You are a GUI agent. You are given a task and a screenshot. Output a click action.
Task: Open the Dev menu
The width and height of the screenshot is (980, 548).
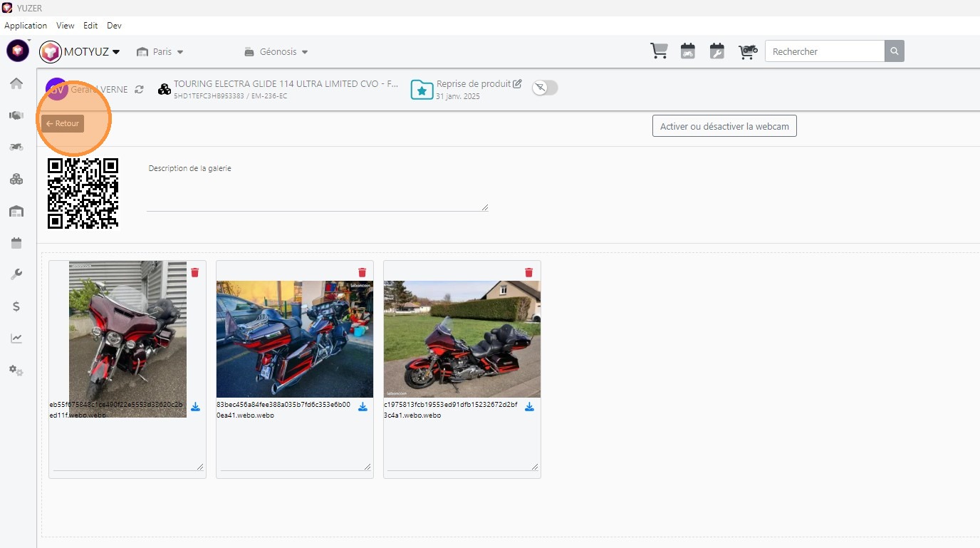tap(114, 26)
